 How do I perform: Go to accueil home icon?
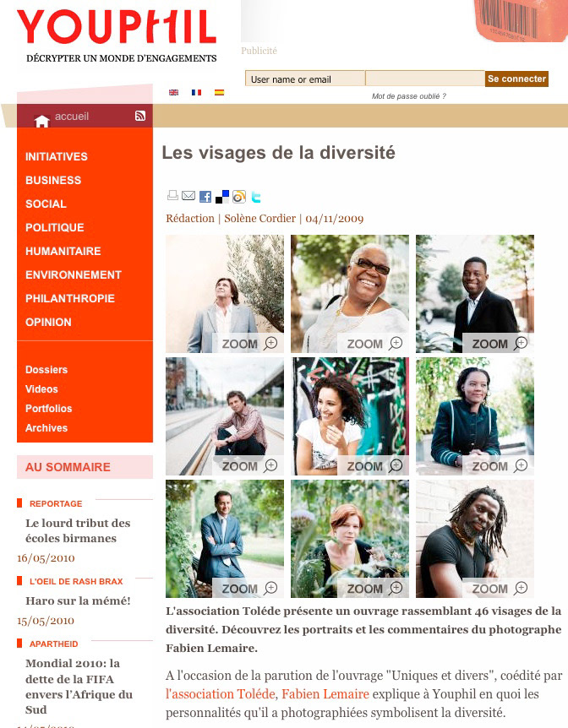pos(41,121)
